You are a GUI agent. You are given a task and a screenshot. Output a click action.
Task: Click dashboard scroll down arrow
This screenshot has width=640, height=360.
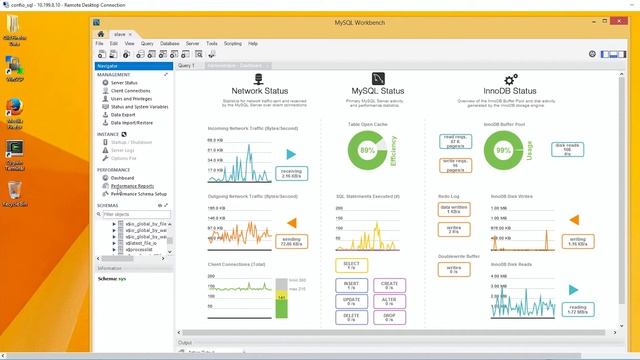(x=621, y=325)
